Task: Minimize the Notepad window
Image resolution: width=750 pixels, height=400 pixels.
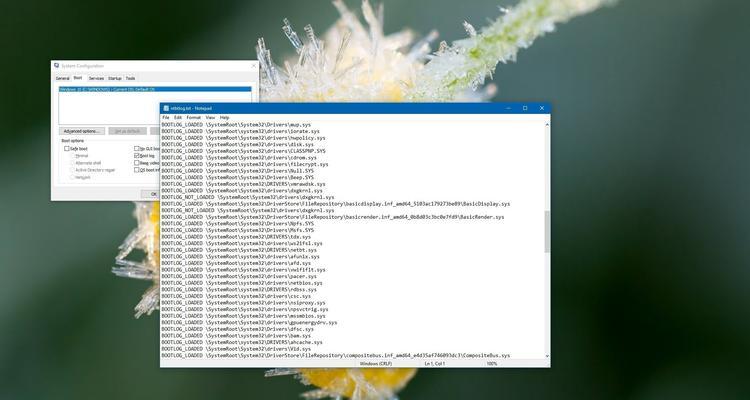Action: [x=510, y=108]
